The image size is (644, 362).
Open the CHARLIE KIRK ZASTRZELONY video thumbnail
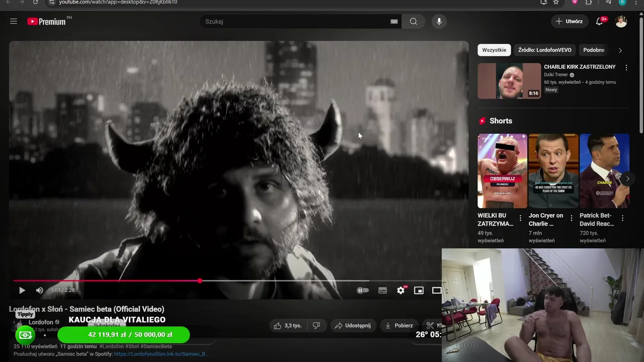509,80
